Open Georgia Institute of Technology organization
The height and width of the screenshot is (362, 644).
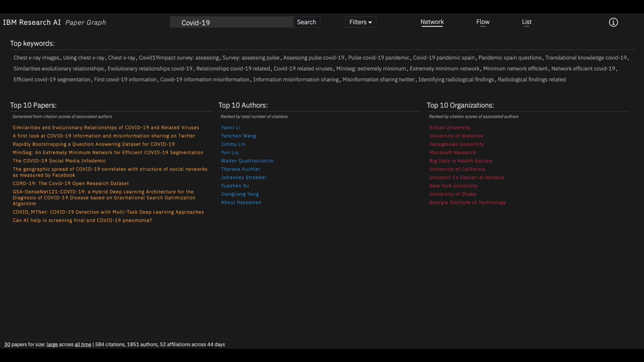pyautogui.click(x=467, y=202)
